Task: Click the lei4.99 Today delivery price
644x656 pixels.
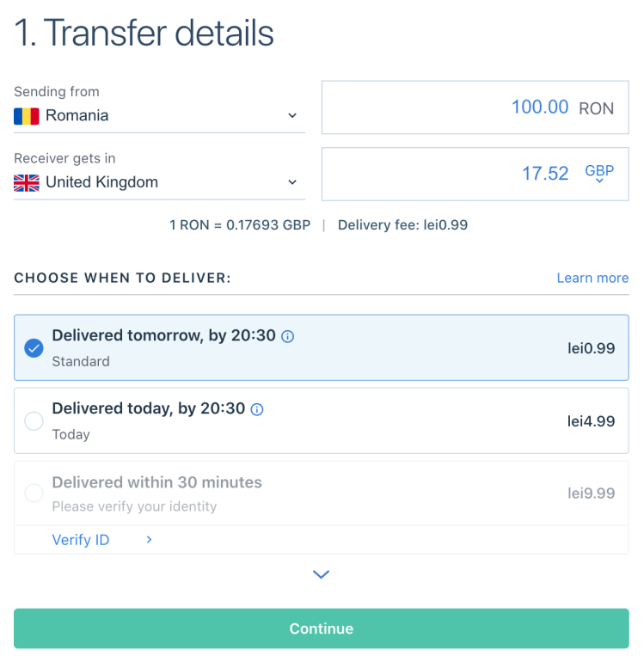Action: [591, 421]
